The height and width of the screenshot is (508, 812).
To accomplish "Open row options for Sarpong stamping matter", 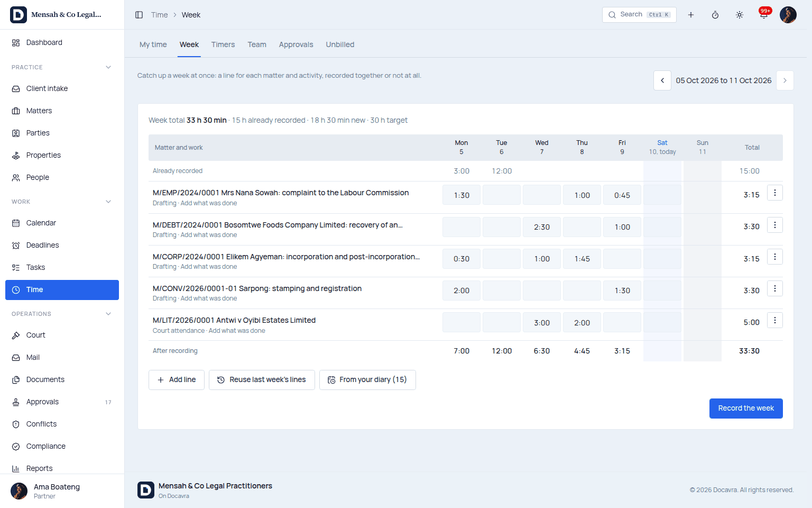I will pyautogui.click(x=775, y=288).
